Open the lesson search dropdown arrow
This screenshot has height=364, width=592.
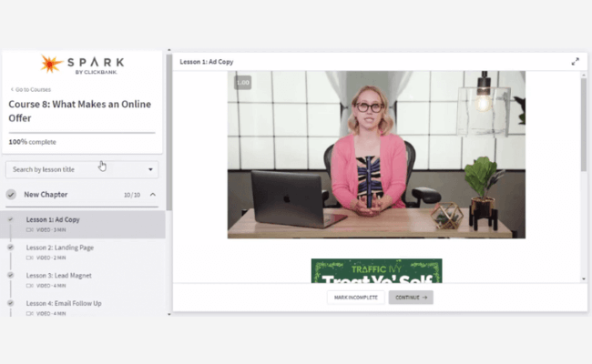pyautogui.click(x=150, y=169)
